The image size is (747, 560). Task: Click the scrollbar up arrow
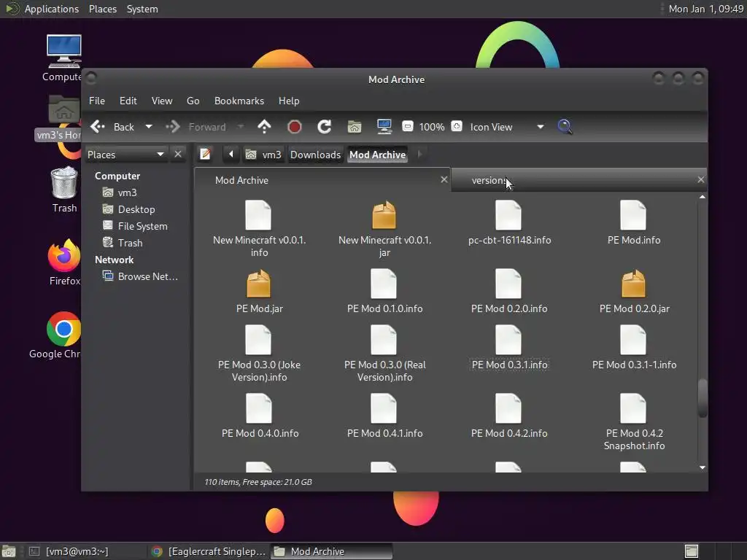(703, 197)
